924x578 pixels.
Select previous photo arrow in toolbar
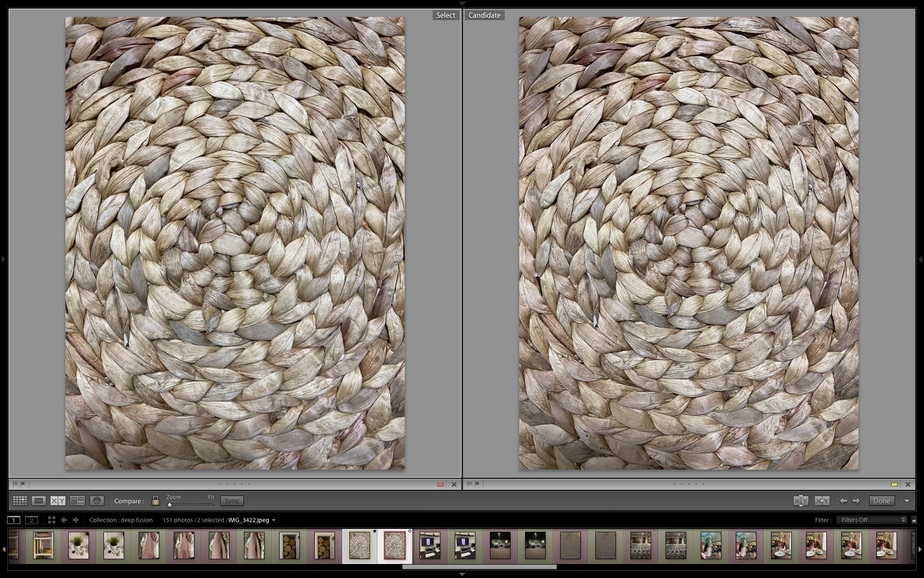click(x=844, y=501)
